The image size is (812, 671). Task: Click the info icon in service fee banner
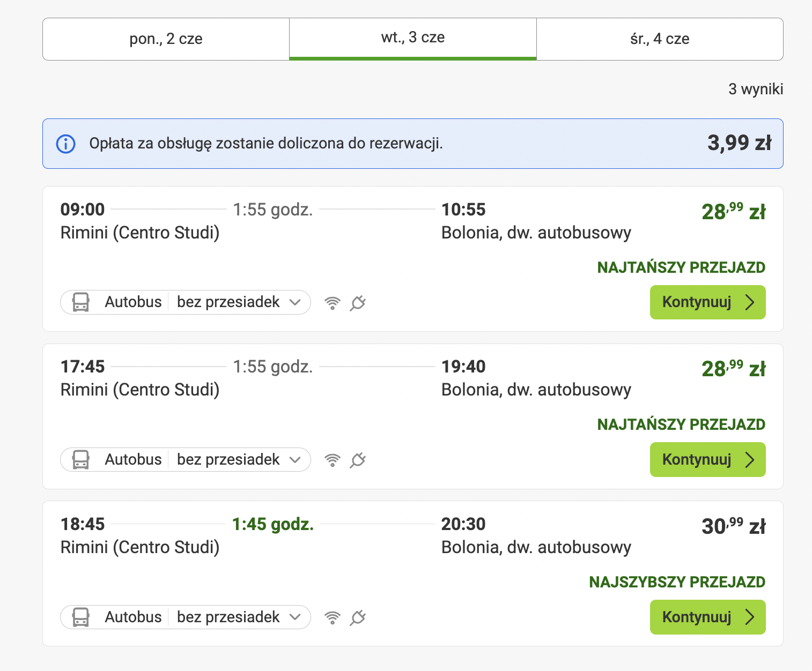[66, 144]
